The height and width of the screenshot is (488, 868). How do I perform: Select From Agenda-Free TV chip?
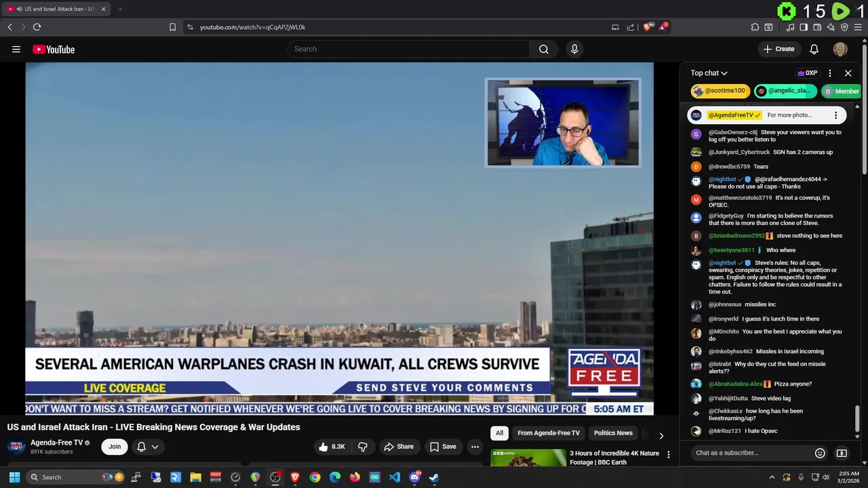coord(549,433)
